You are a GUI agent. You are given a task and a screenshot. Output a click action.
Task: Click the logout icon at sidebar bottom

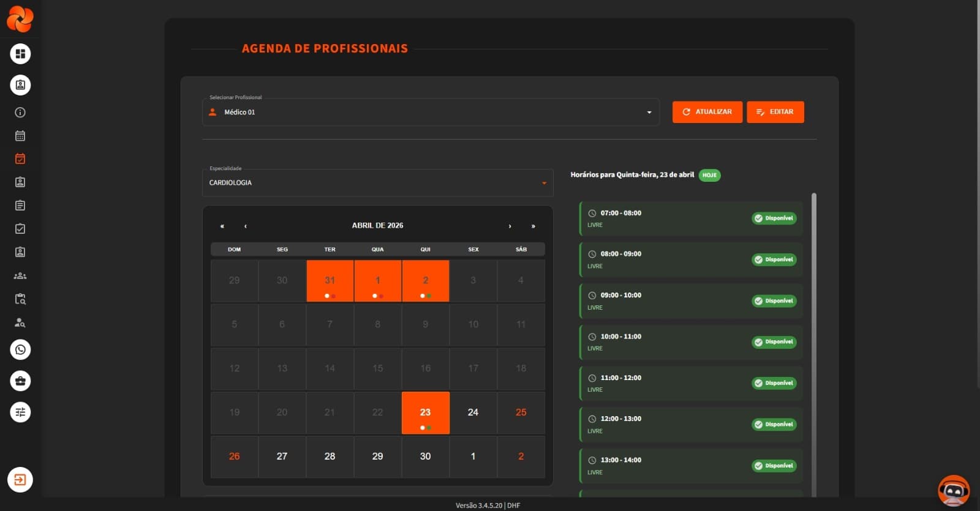point(20,480)
